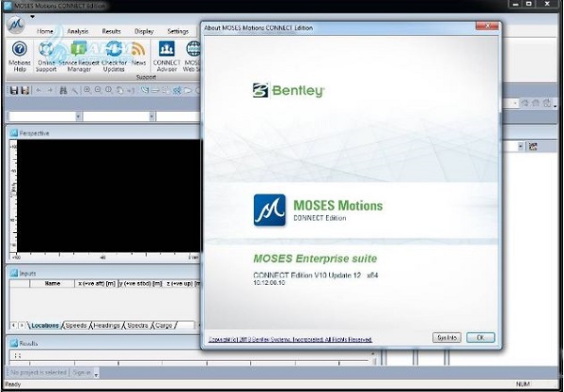This screenshot has width=564, height=392.
Task: Maximize the MOSES Motions main window
Action: 529,4
